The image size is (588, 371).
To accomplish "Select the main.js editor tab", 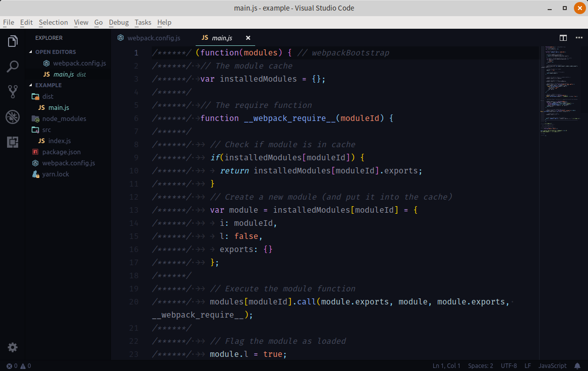I will pyautogui.click(x=222, y=38).
